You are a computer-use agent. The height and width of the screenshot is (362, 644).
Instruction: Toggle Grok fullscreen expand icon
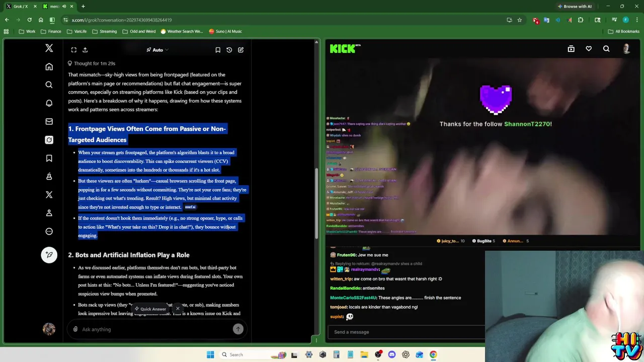(x=73, y=50)
